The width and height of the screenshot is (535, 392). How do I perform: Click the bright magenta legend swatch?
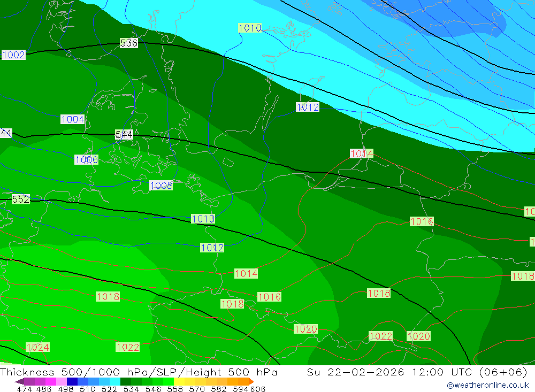click(x=51, y=381)
